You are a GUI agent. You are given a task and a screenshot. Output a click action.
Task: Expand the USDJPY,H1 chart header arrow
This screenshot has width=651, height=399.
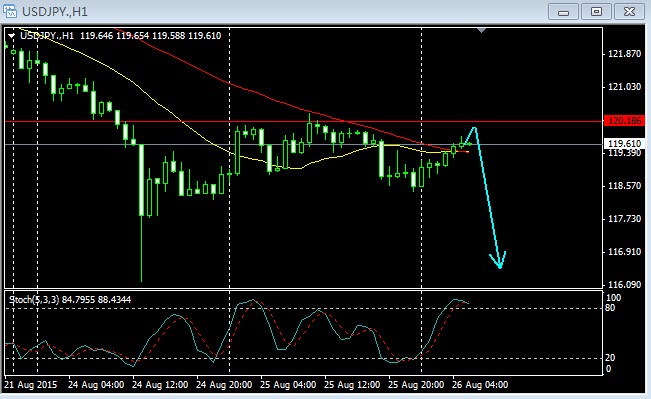tap(12, 36)
